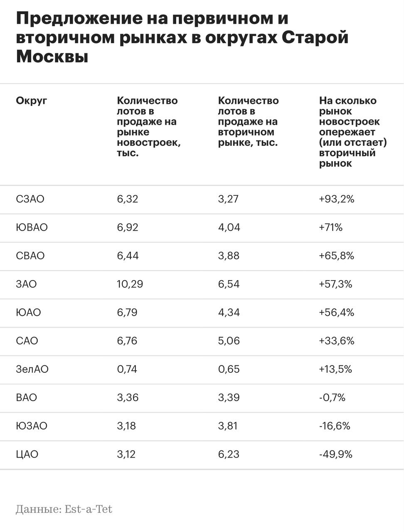Click the 6,54 secondary market value

[229, 284]
